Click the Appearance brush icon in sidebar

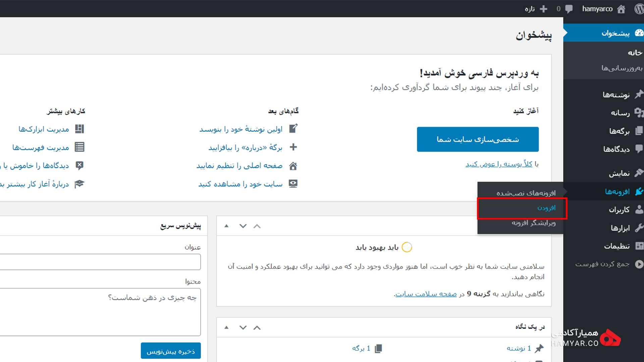coord(639,173)
